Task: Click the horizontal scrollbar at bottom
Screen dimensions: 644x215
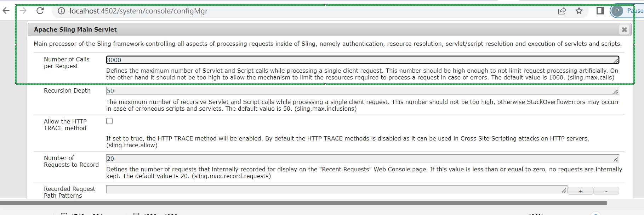Action: (303, 203)
